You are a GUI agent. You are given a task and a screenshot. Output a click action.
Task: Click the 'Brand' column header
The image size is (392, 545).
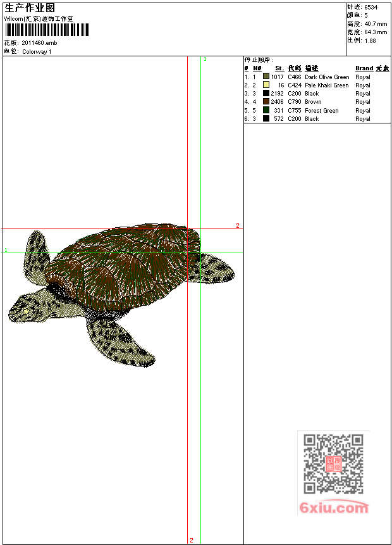tap(364, 68)
